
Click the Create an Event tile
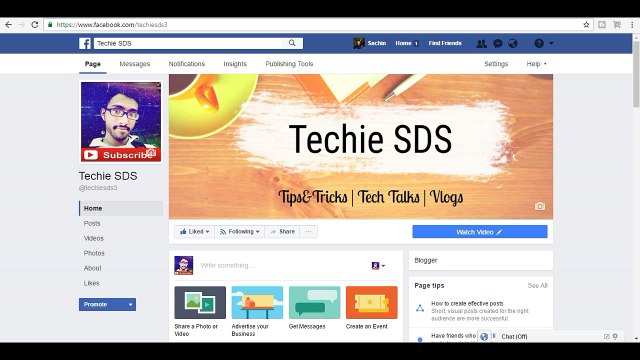coord(371,308)
